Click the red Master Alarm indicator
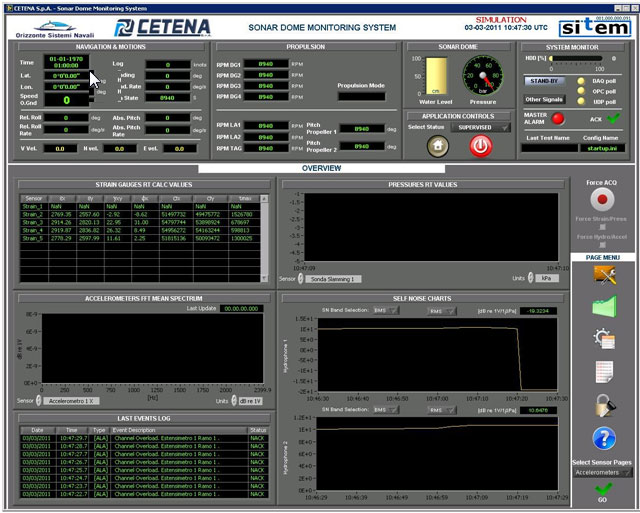 click(558, 119)
